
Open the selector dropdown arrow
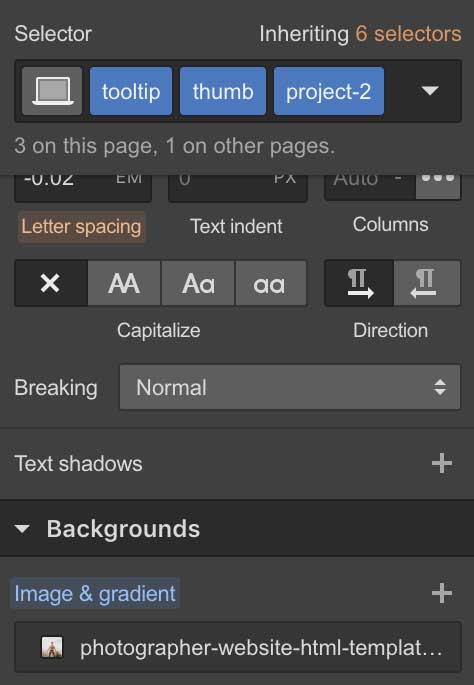coord(430,90)
